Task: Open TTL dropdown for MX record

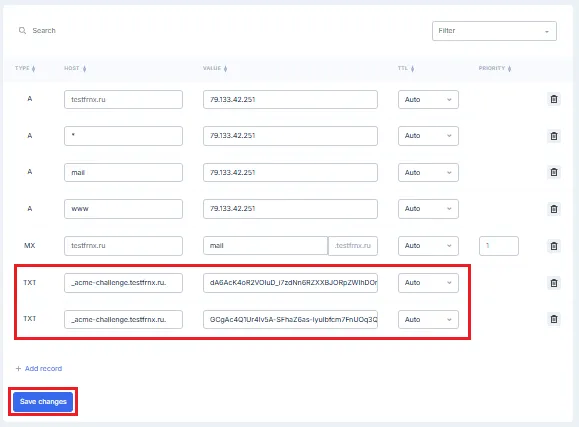Action: pyautogui.click(x=428, y=246)
